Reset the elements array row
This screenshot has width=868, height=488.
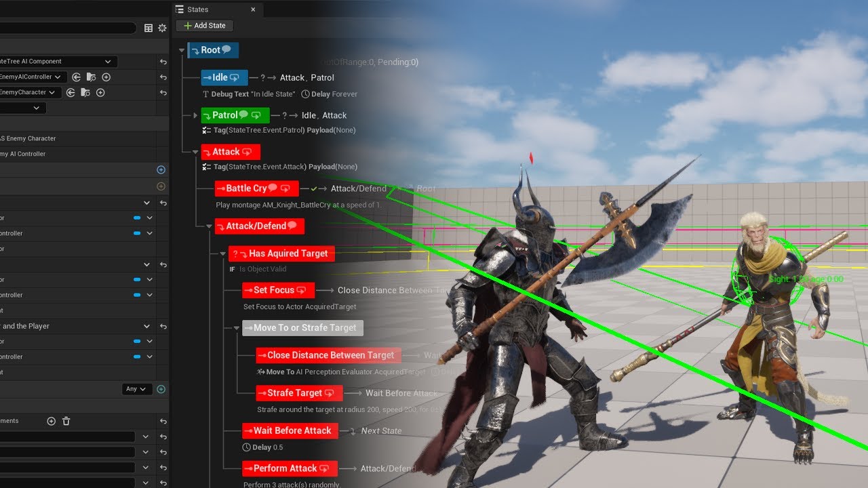point(163,421)
